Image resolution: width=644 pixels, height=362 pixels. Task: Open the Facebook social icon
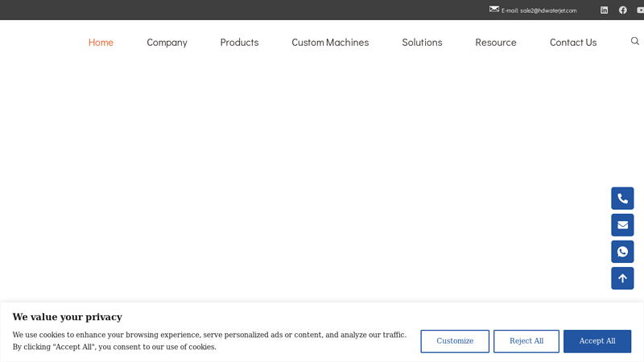(x=622, y=10)
